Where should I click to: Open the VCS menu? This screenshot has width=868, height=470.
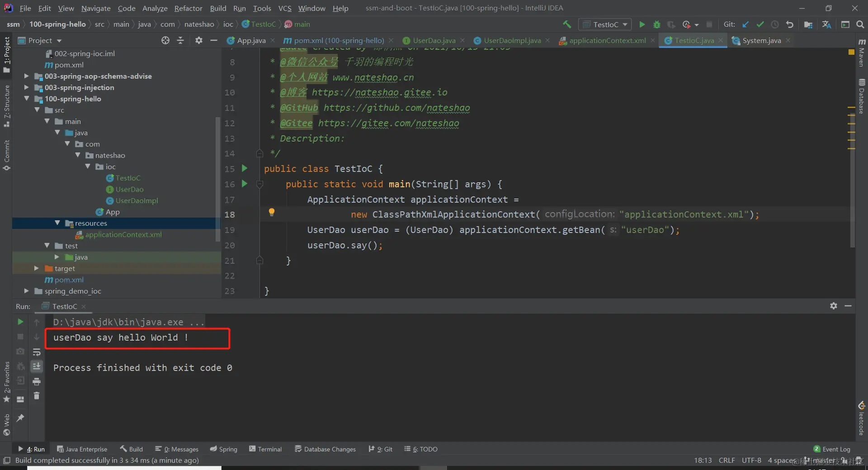coord(284,8)
